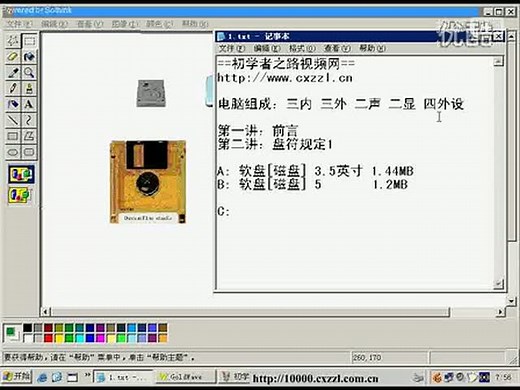Open Internet Explorer from quick launch

(x=42, y=377)
